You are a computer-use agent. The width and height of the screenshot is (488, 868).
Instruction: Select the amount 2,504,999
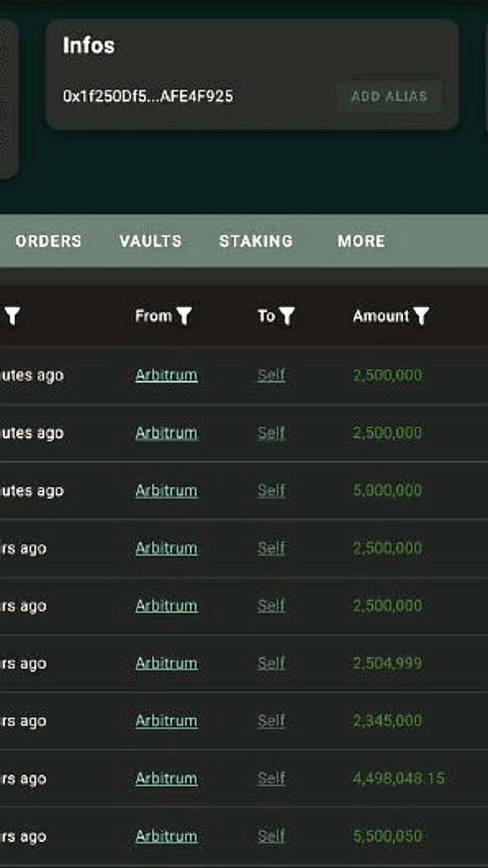pyautogui.click(x=387, y=663)
